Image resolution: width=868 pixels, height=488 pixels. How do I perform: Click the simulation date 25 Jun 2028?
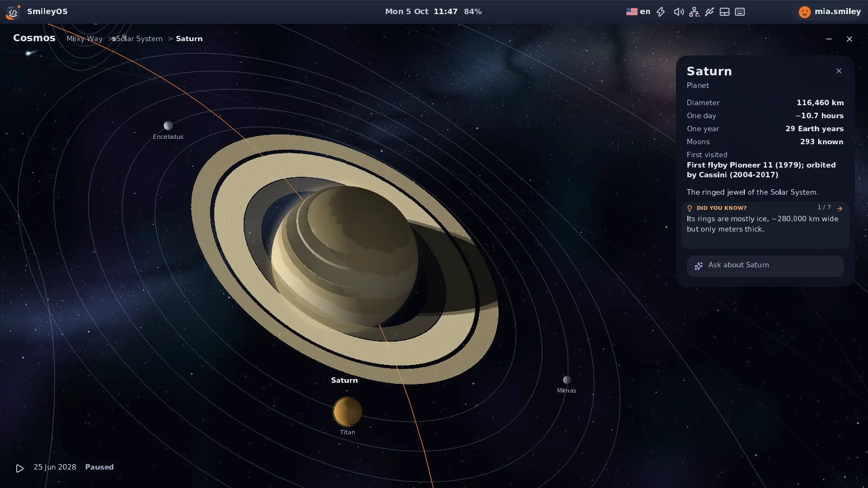pyautogui.click(x=55, y=467)
